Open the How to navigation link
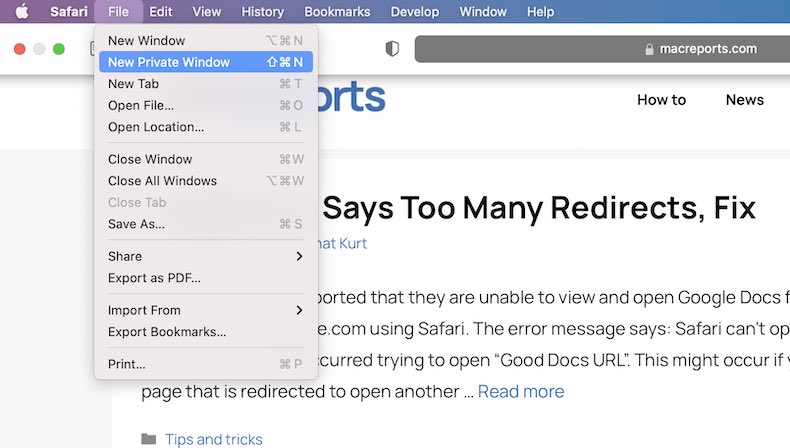 (x=662, y=100)
